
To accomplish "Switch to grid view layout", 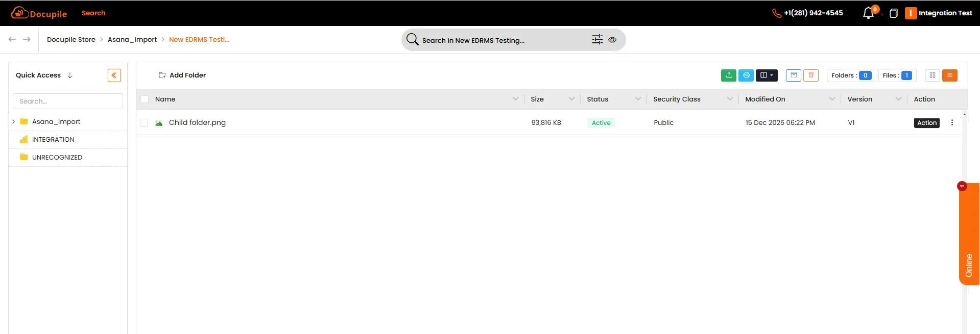I will click(x=932, y=75).
